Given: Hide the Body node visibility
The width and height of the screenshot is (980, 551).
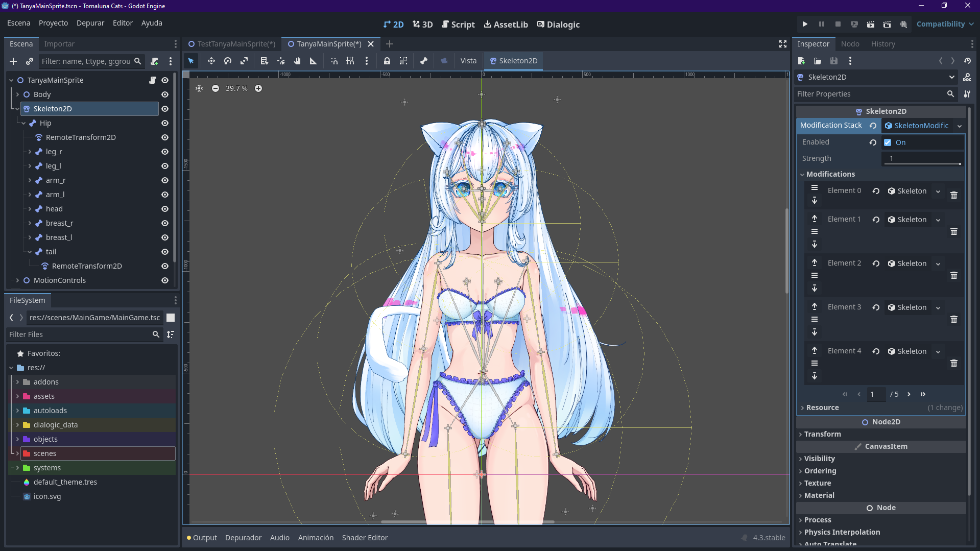Looking at the screenshot, I should (165, 94).
